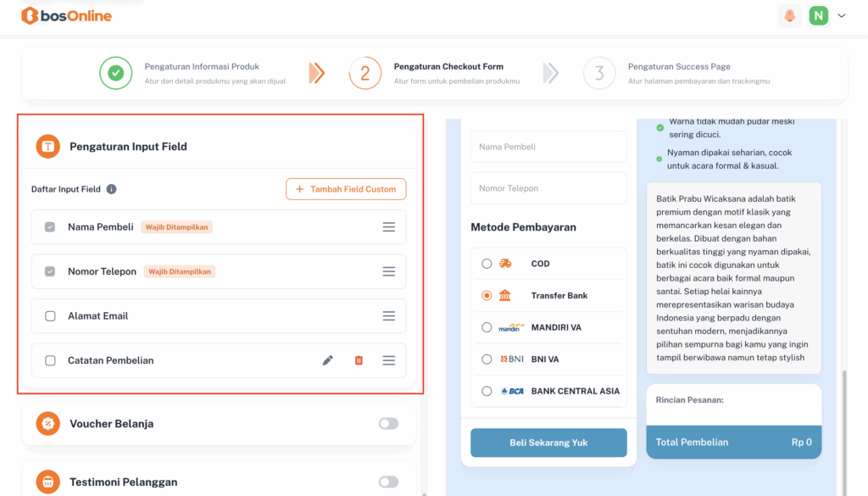Screen dimensions: 868x496
Task: Click the bosOnline logo
Action: coord(67,15)
